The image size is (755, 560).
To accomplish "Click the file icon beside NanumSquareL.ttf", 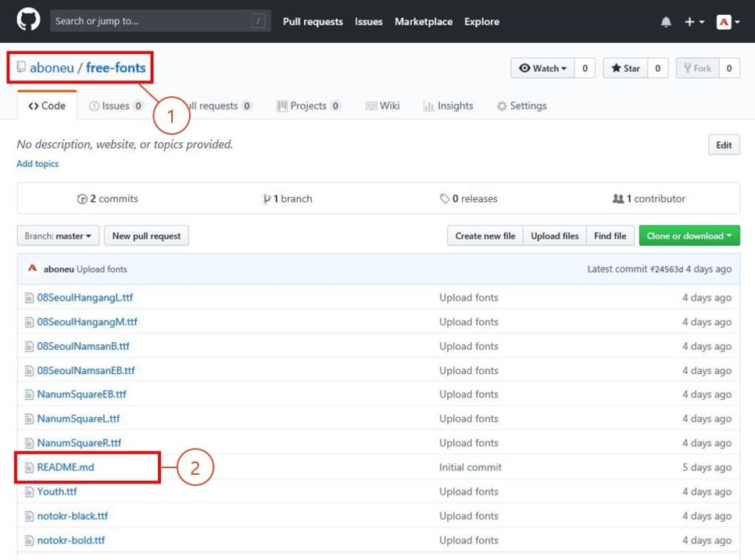I will [30, 419].
